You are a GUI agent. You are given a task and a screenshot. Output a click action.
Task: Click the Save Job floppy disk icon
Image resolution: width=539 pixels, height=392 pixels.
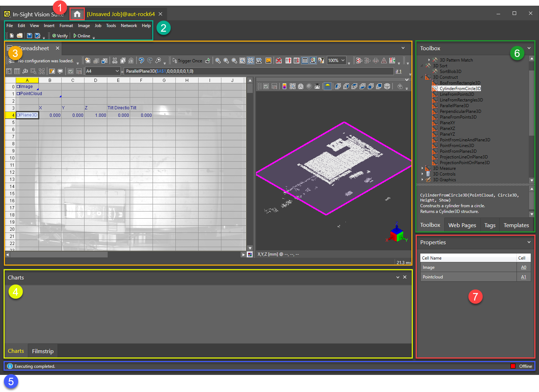tap(30, 36)
